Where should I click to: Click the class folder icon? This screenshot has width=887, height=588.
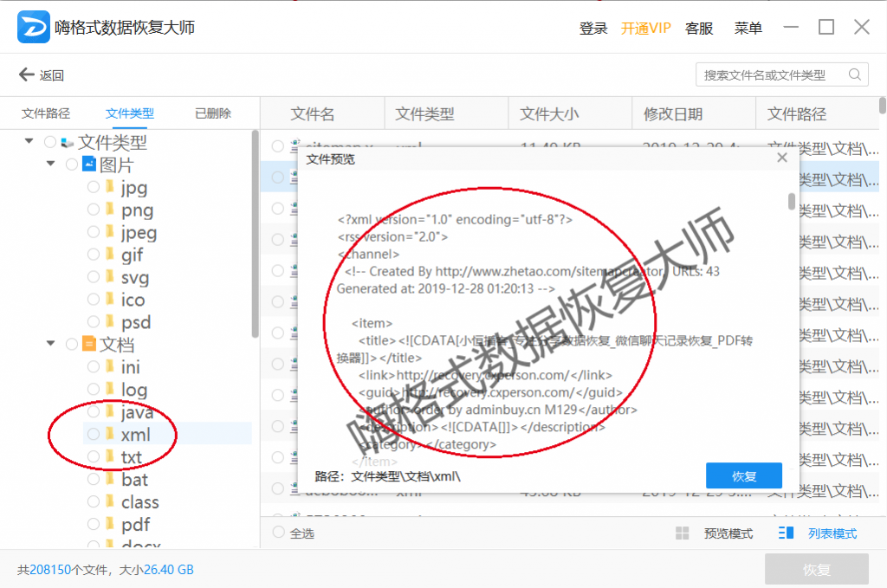click(110, 501)
